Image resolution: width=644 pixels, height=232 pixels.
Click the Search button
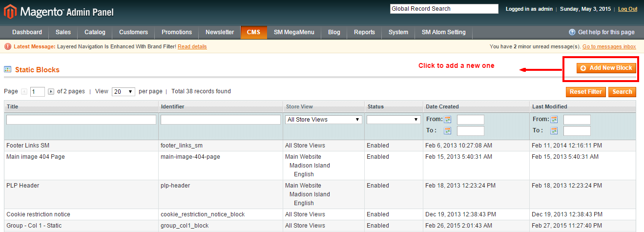click(622, 92)
